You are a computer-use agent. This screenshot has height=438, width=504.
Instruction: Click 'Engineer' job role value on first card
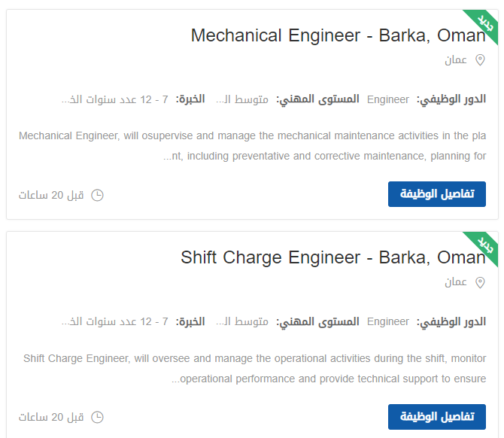pos(388,99)
